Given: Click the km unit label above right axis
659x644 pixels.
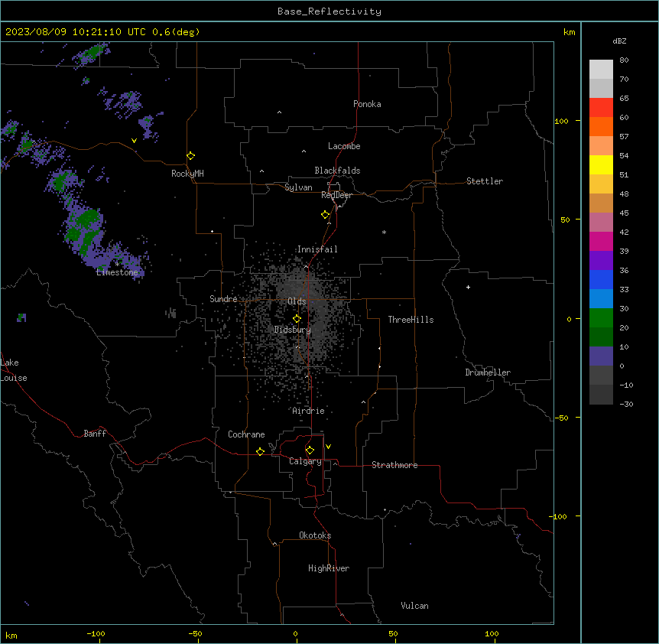Looking at the screenshot, I should (570, 32).
